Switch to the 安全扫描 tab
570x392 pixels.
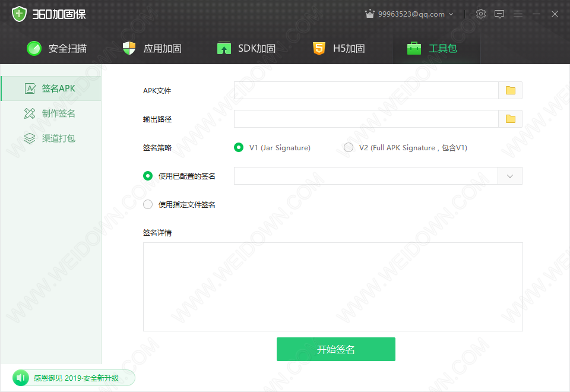click(57, 48)
